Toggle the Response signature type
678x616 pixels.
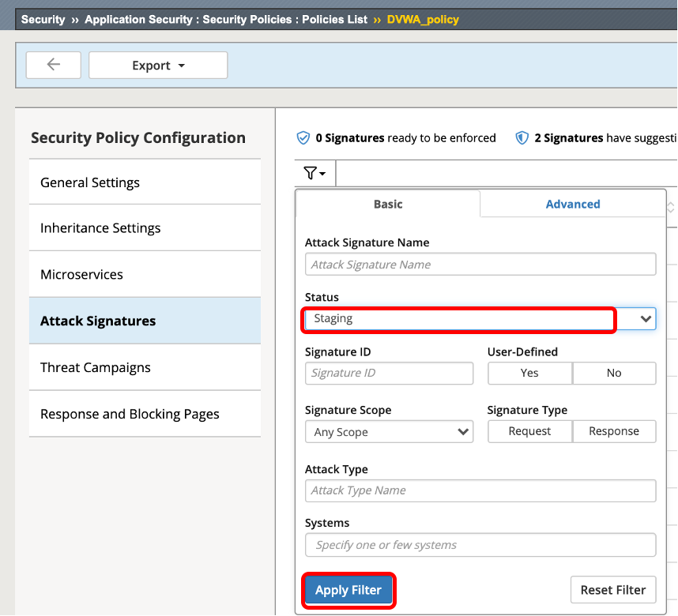pos(614,431)
